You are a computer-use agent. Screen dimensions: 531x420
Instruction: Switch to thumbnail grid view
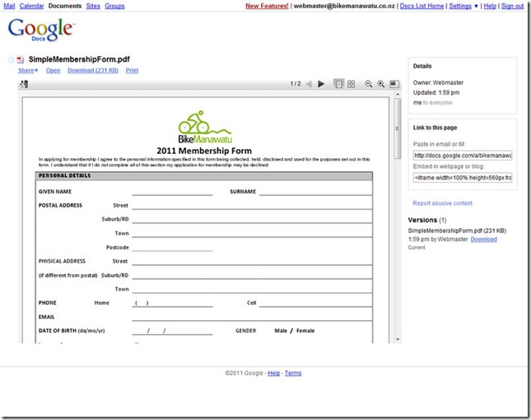click(x=351, y=84)
